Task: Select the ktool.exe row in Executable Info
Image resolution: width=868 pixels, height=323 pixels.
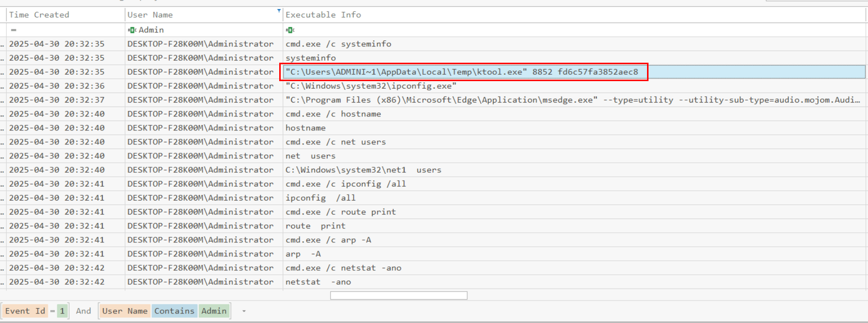Action: click(x=461, y=72)
